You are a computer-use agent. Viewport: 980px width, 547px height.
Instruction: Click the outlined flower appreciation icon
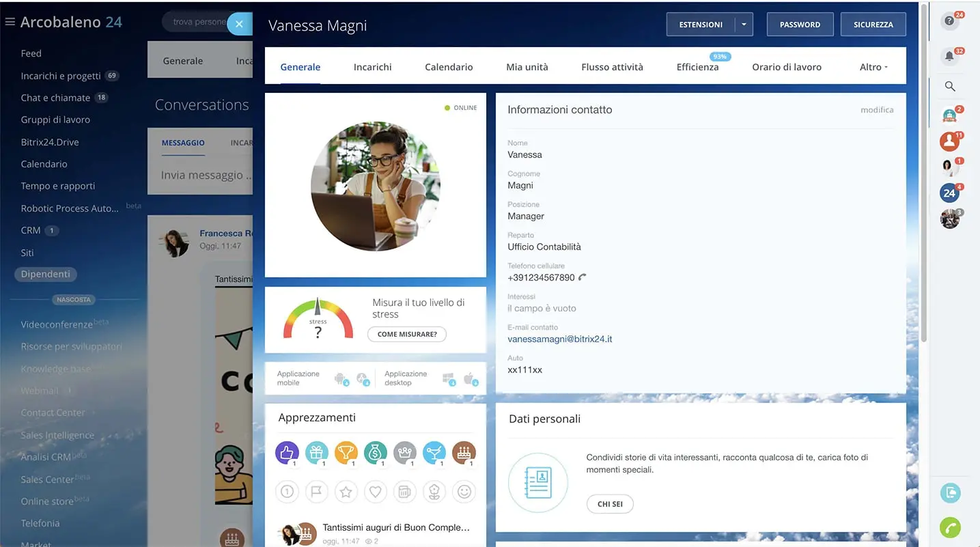(x=434, y=492)
